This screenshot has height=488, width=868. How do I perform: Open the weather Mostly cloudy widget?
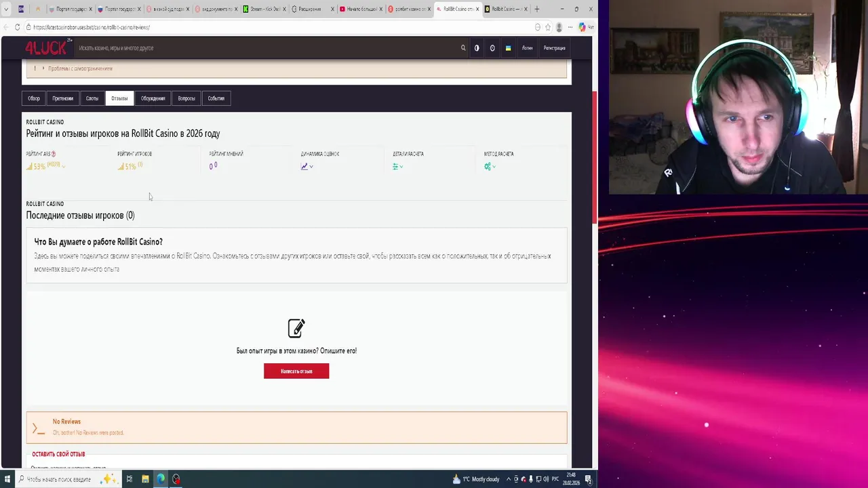point(476,479)
